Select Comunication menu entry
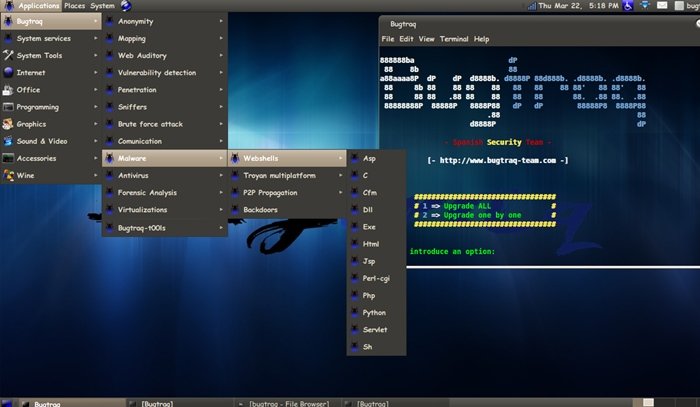 click(x=165, y=141)
